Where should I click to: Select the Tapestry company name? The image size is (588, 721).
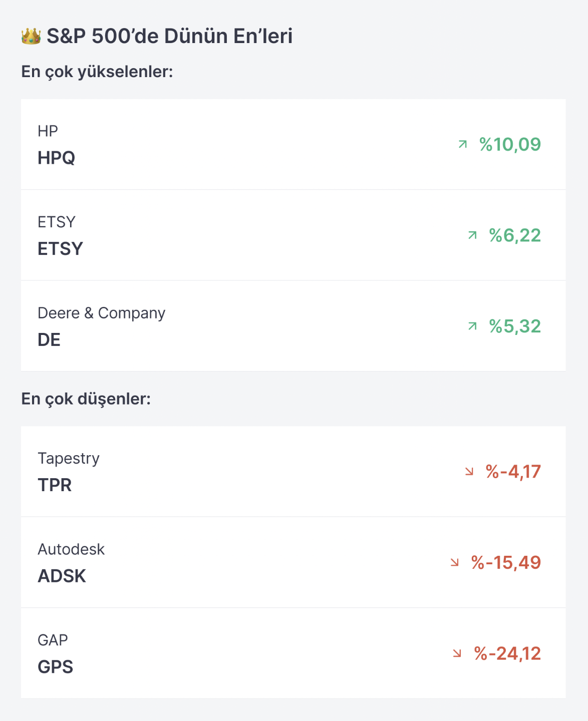[x=69, y=459]
